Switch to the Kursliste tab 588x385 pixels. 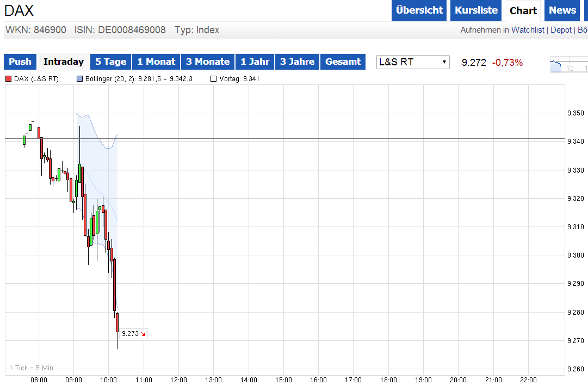475,10
